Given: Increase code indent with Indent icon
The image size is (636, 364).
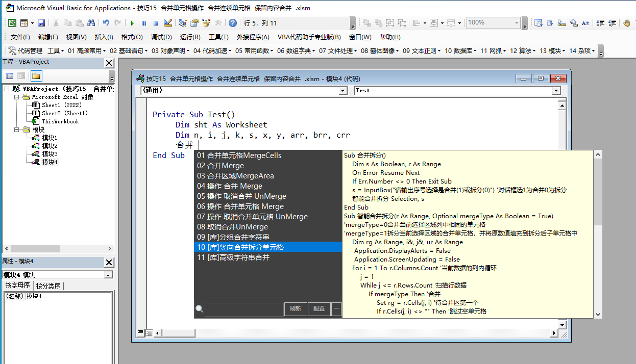Looking at the screenshot, I should pos(600,23).
